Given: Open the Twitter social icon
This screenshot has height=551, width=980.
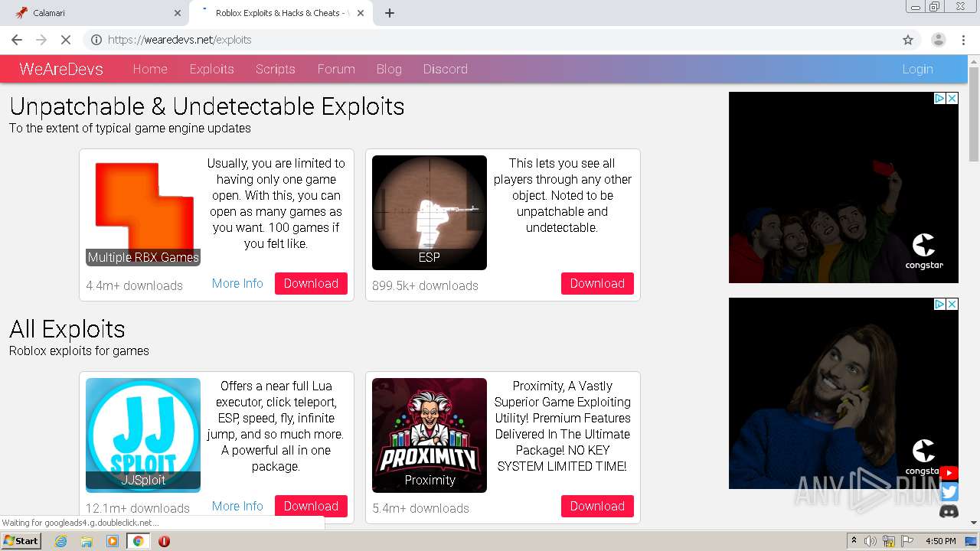Looking at the screenshot, I should point(949,492).
